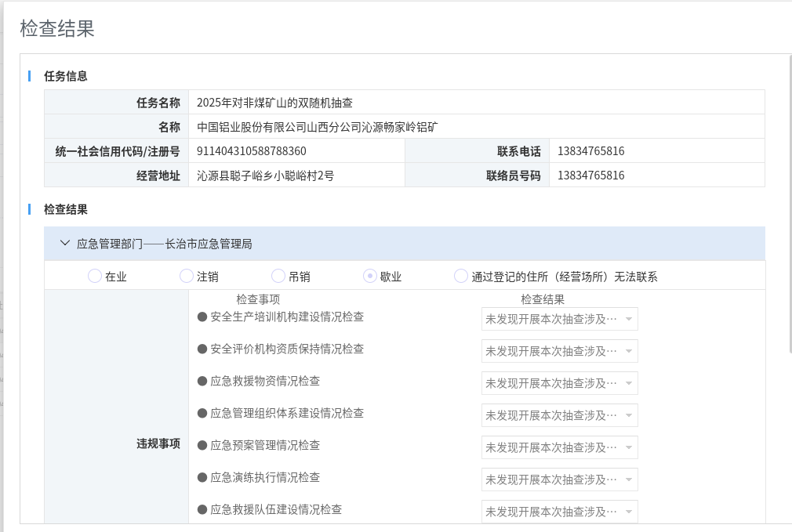Viewport: 792px width, 532px height.
Task: Select 通过登记的住所无法联系 radio option
Action: [x=461, y=276]
